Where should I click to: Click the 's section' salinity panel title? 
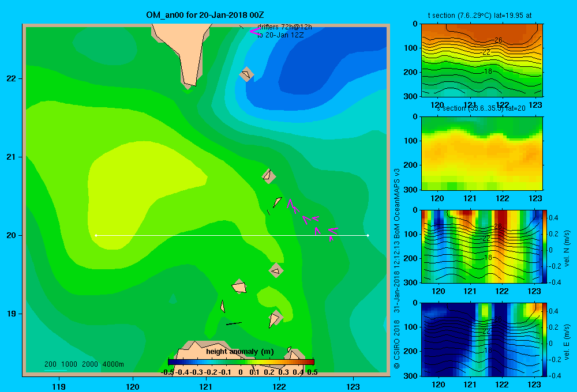coord(481,108)
